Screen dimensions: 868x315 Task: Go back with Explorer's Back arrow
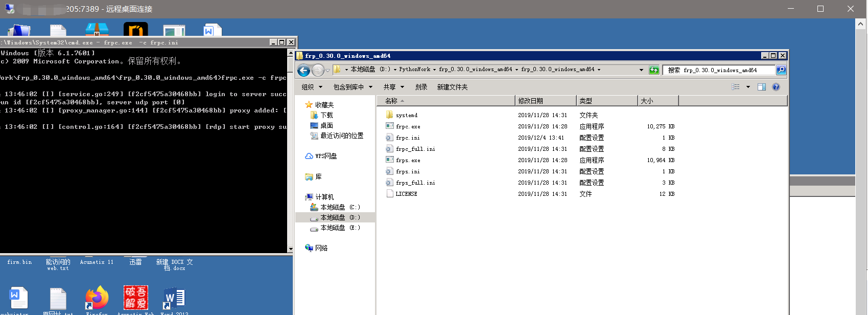[303, 71]
